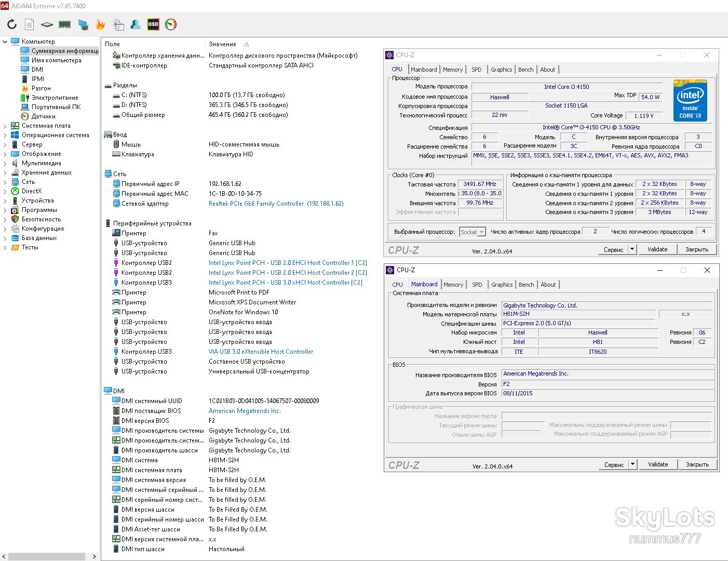Open Сервис dropdown arrow in upper CPU-Z window
The image size is (728, 561).
click(x=632, y=249)
